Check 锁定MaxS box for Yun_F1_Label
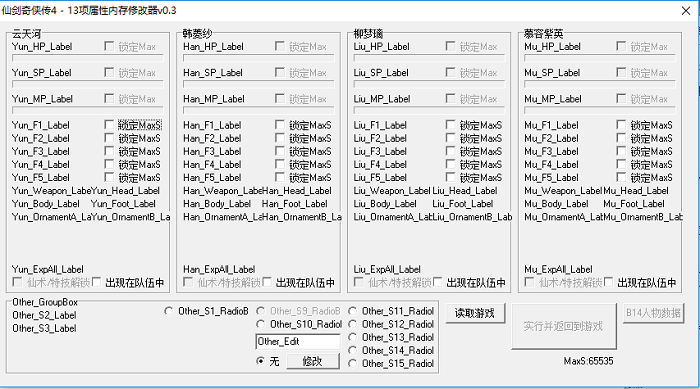Screen dimensions: 700x389 click(x=109, y=125)
